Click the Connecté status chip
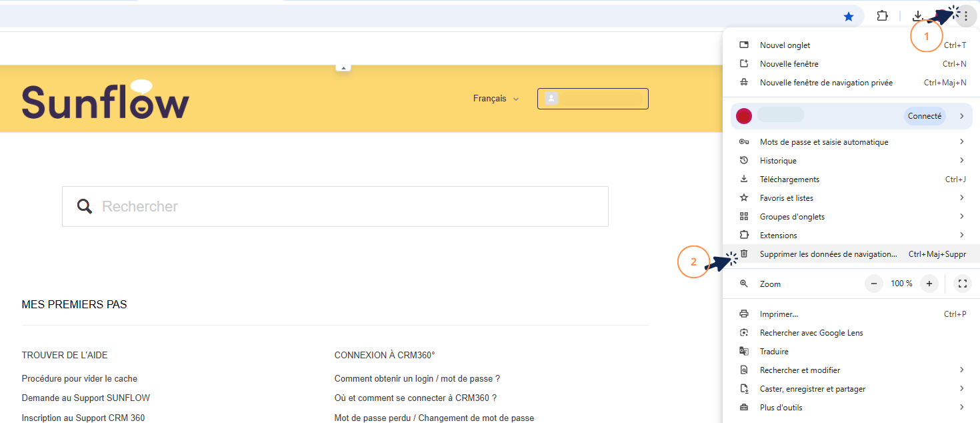The width and height of the screenshot is (980, 423). (x=925, y=116)
